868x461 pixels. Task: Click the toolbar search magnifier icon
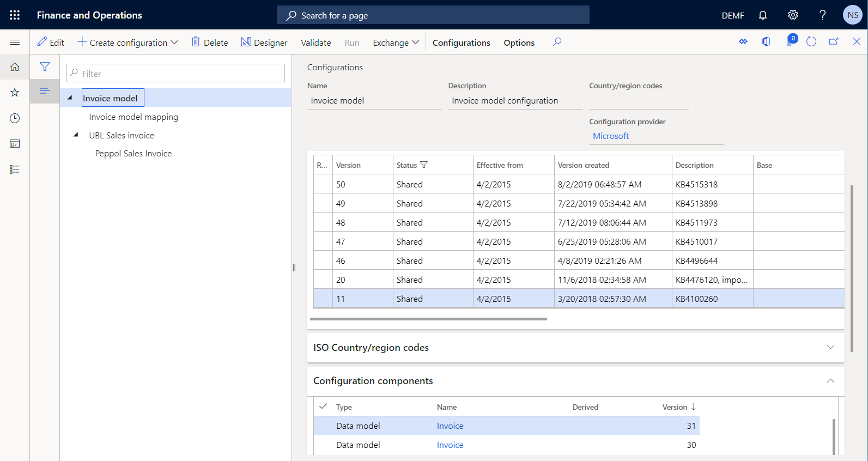(x=556, y=42)
